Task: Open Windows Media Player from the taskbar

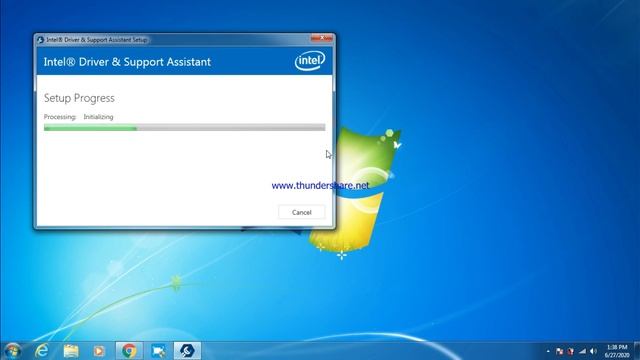Action: [99, 351]
